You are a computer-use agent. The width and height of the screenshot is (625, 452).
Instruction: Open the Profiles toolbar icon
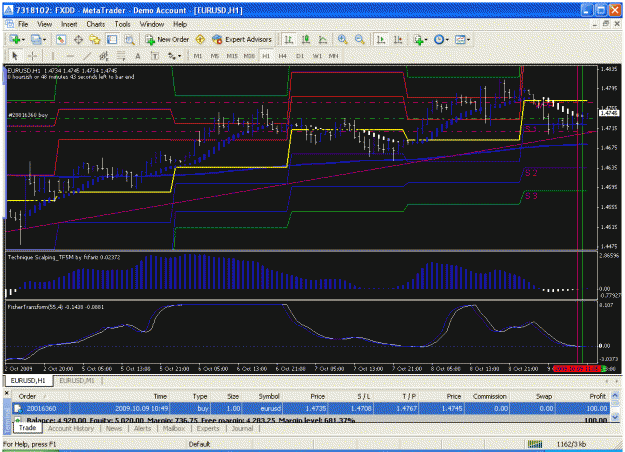click(36, 39)
